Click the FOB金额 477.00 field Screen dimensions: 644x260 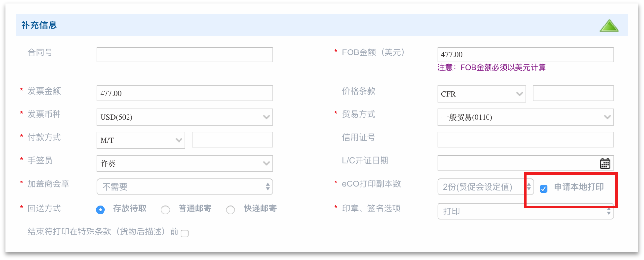(525, 54)
